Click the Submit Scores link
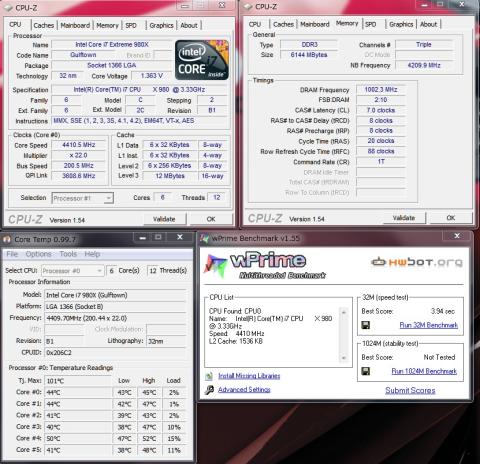 410,390
